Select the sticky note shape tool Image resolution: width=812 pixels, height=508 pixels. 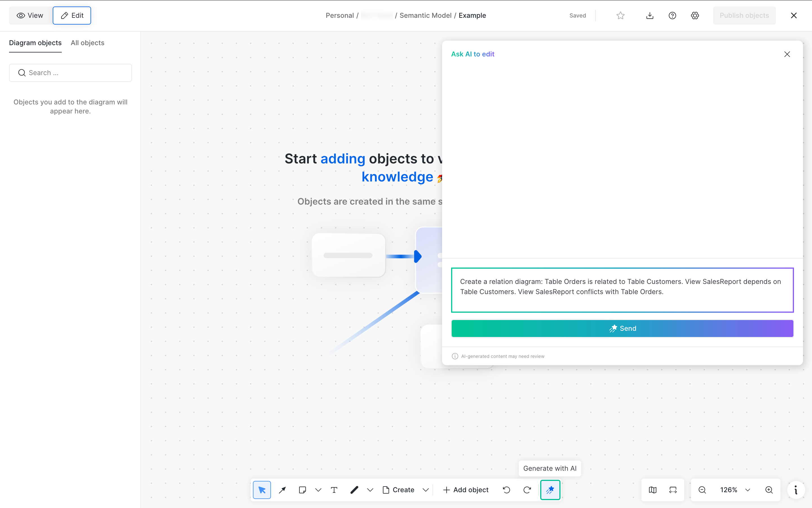click(x=302, y=490)
